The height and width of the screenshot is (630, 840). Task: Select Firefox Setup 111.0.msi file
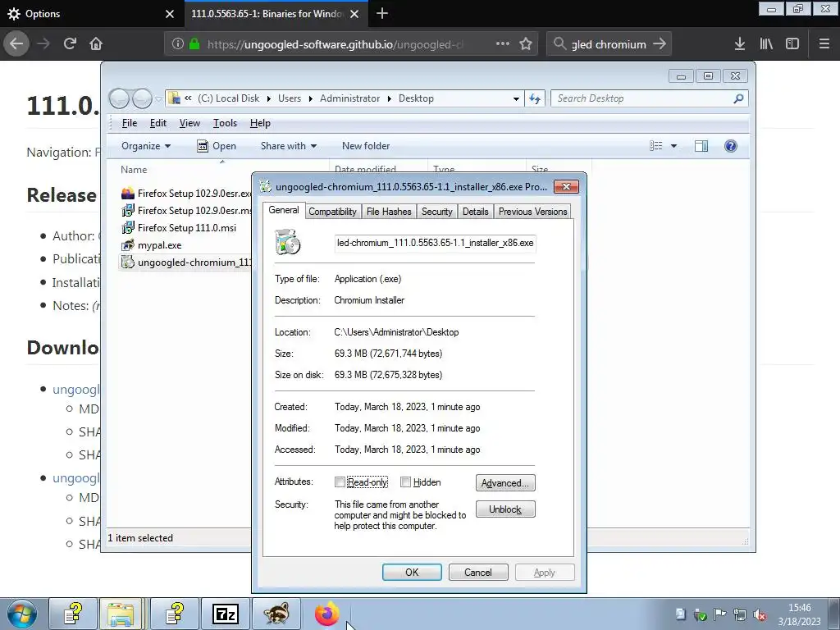tap(179, 228)
